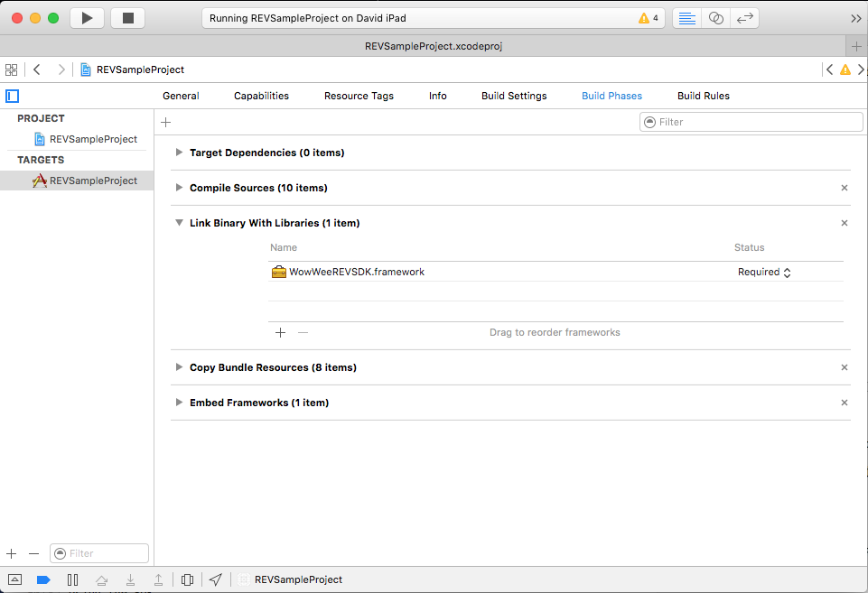Pause program execution
868x593 pixels.
coord(72,579)
